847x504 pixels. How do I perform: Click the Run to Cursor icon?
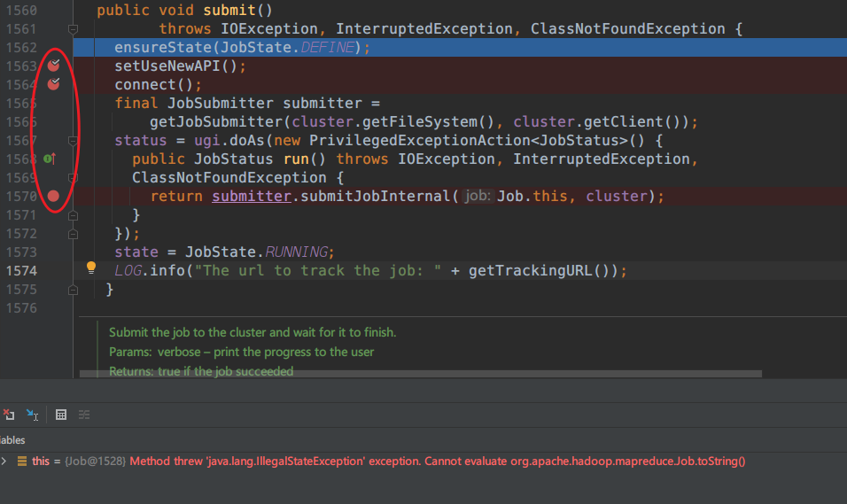(32, 415)
